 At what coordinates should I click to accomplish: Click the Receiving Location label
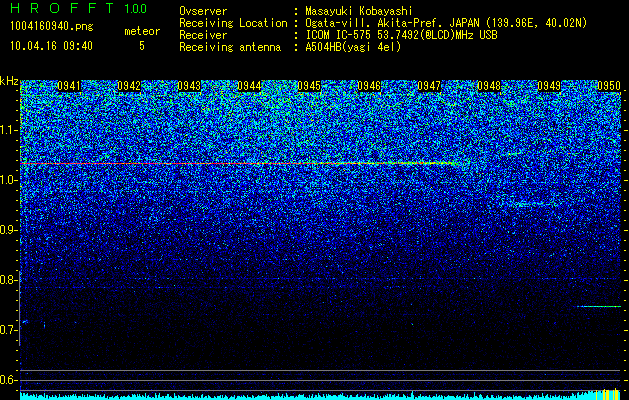tap(233, 23)
